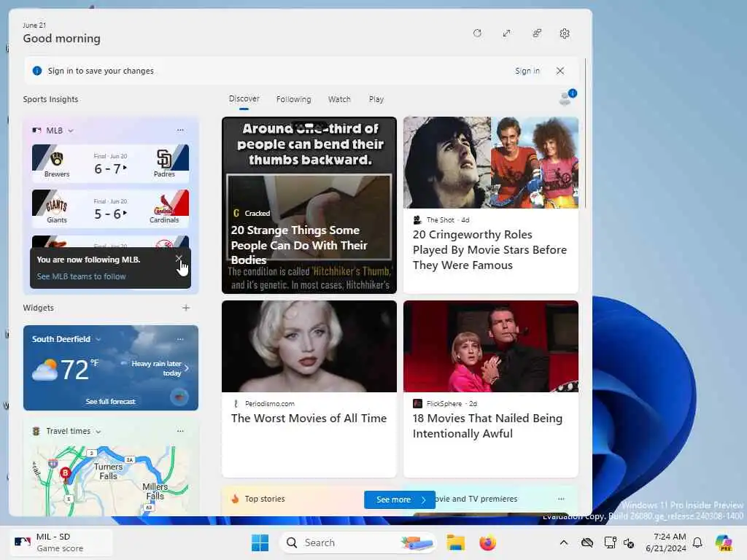Click the info icon in sign-in banner
Image resolution: width=747 pixels, height=560 pixels.
tap(36, 71)
